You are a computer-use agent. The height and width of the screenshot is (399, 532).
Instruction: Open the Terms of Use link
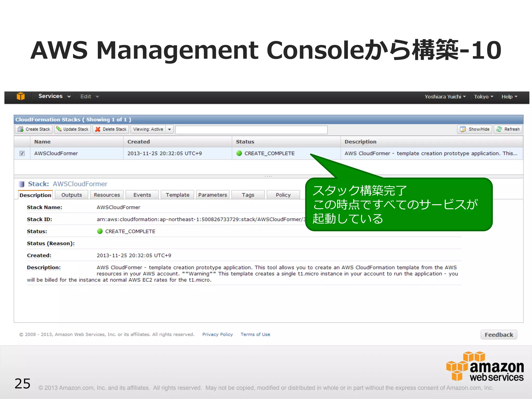(255, 334)
